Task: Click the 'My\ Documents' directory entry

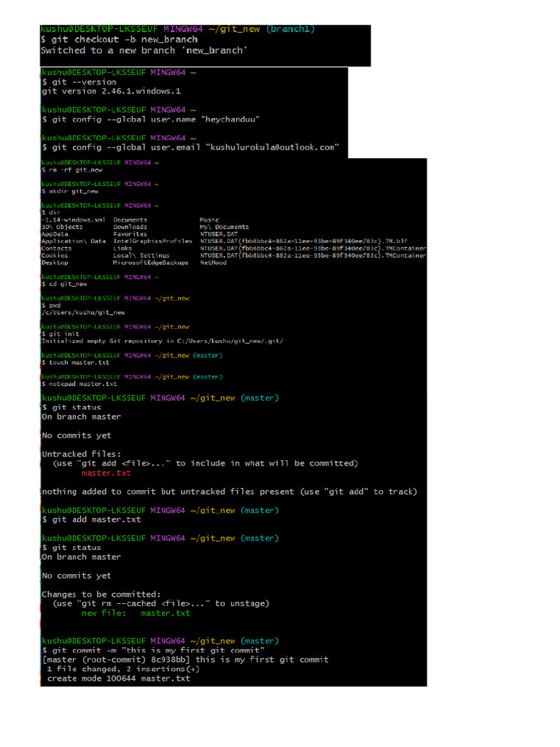Action: tap(225, 227)
